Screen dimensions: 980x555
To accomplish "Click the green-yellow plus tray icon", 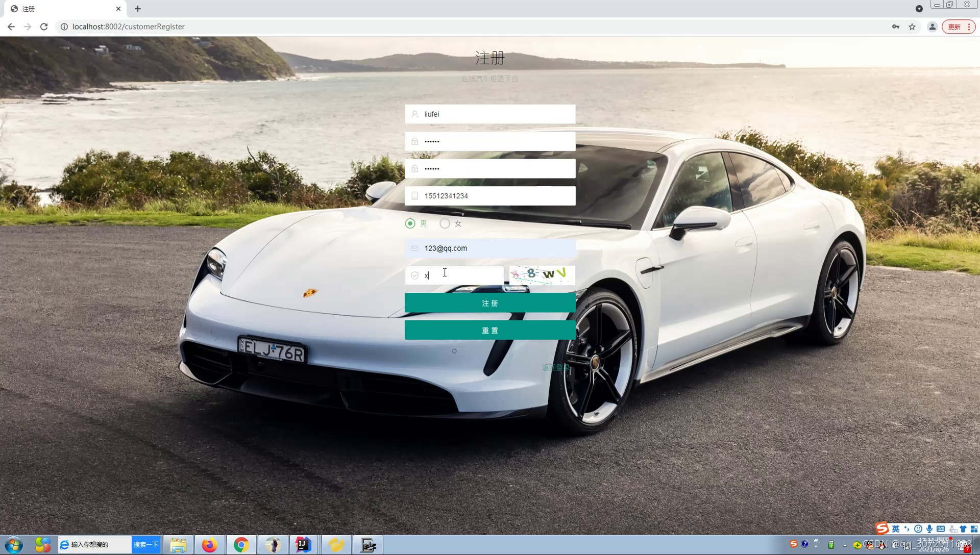I will click(x=857, y=545).
